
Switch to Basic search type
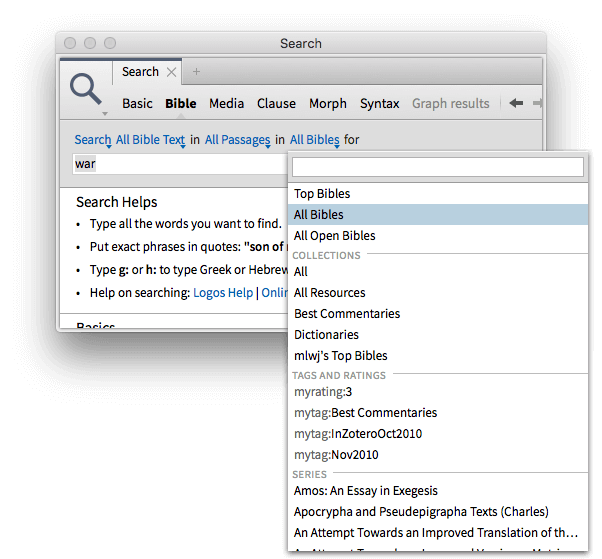[137, 103]
